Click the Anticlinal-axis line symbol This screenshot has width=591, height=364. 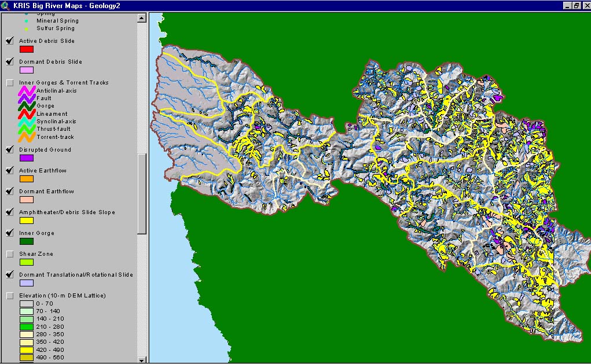tap(27, 90)
